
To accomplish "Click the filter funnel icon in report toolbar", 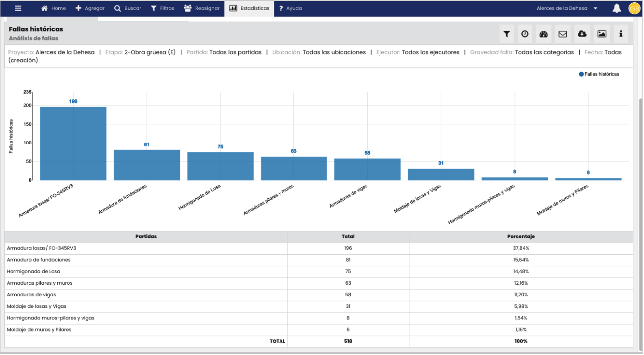I will click(507, 34).
